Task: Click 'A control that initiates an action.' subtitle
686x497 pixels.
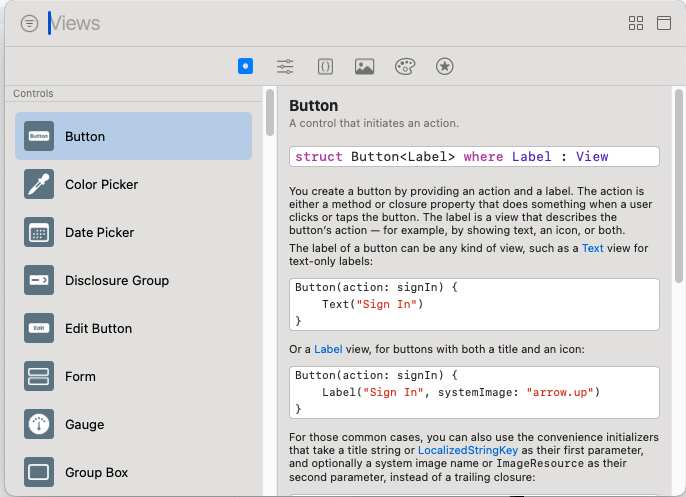Action: [x=374, y=123]
